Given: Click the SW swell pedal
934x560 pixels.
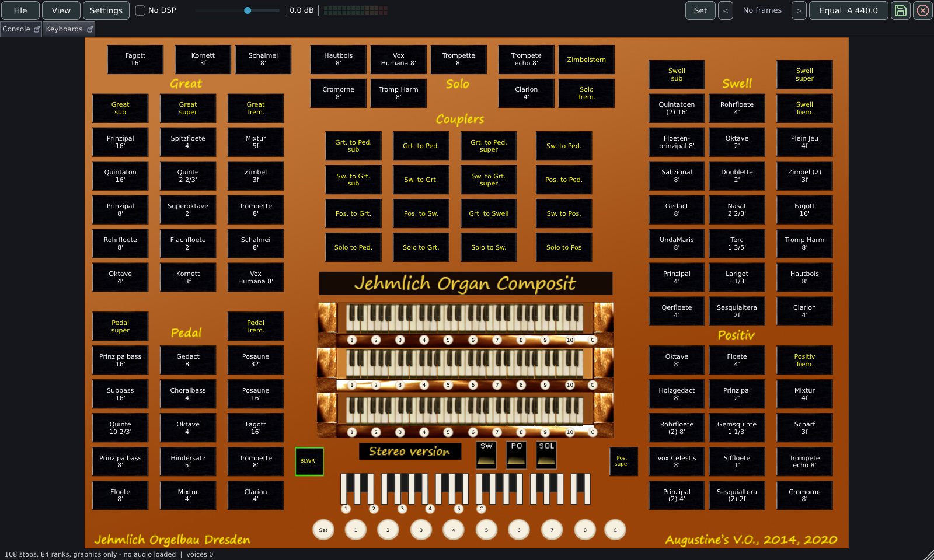Looking at the screenshot, I should click(486, 455).
